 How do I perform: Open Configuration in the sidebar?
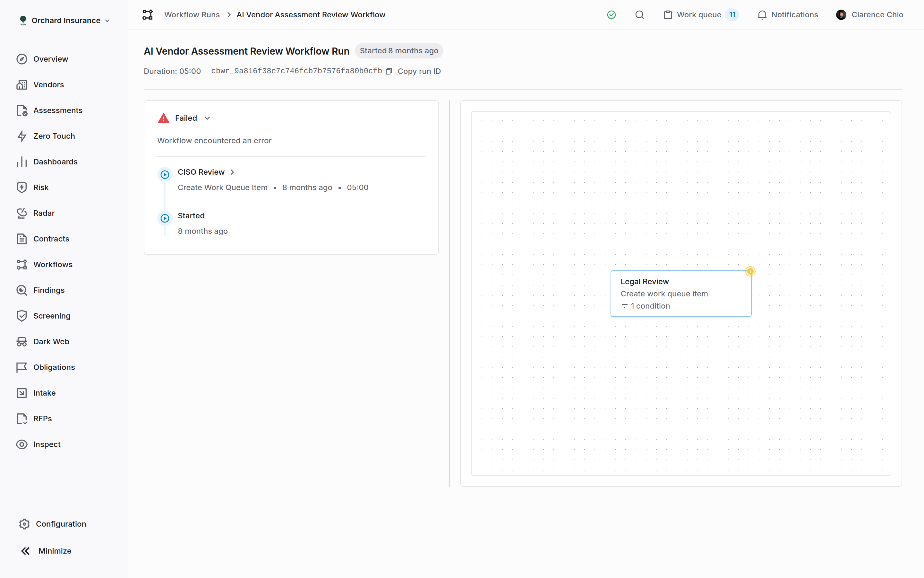click(x=52, y=524)
